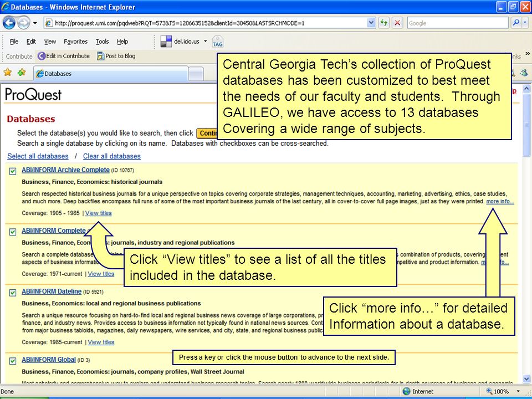Uncheck the ABI/INFORM Global checkbox
Viewport: 532px width, 399px height.
pyautogui.click(x=13, y=361)
